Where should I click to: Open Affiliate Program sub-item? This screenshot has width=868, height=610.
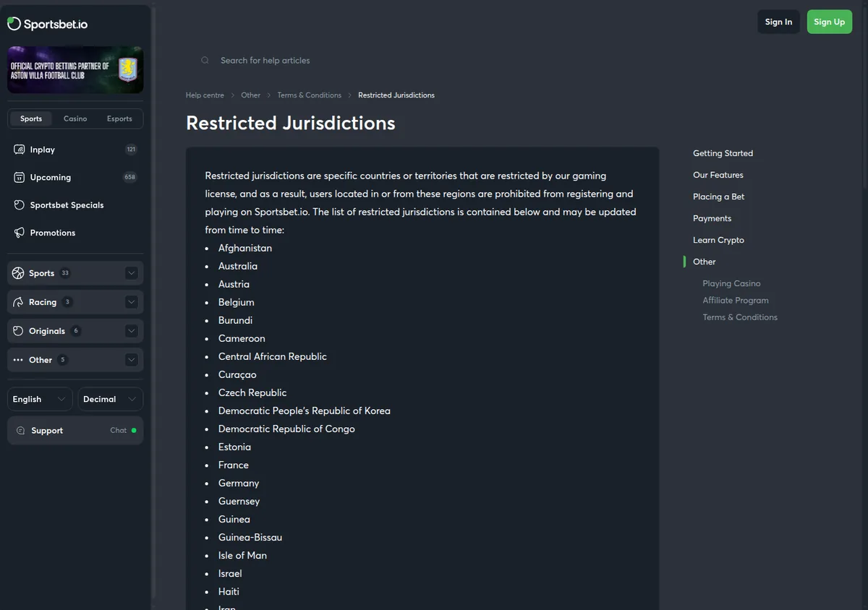click(736, 300)
